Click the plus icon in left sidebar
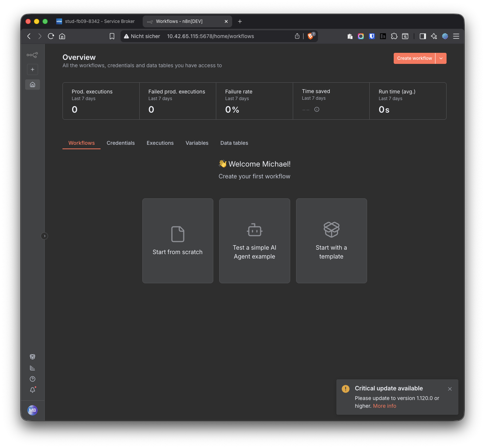The height and width of the screenshot is (448, 485). [33, 69]
